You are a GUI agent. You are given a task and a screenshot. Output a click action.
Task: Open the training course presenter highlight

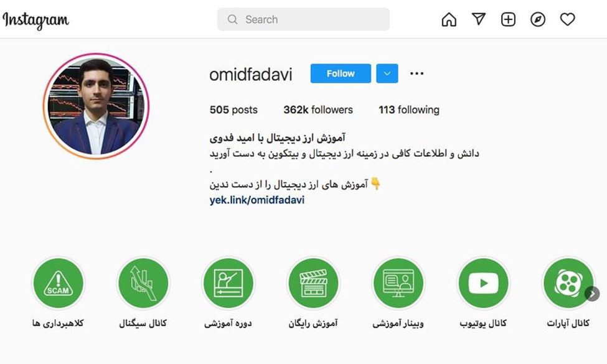coord(228,283)
